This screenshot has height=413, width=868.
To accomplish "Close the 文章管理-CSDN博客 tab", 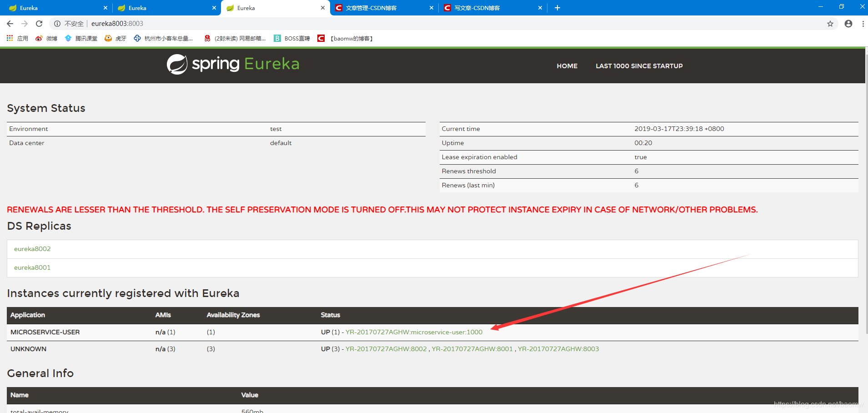I will [x=431, y=8].
